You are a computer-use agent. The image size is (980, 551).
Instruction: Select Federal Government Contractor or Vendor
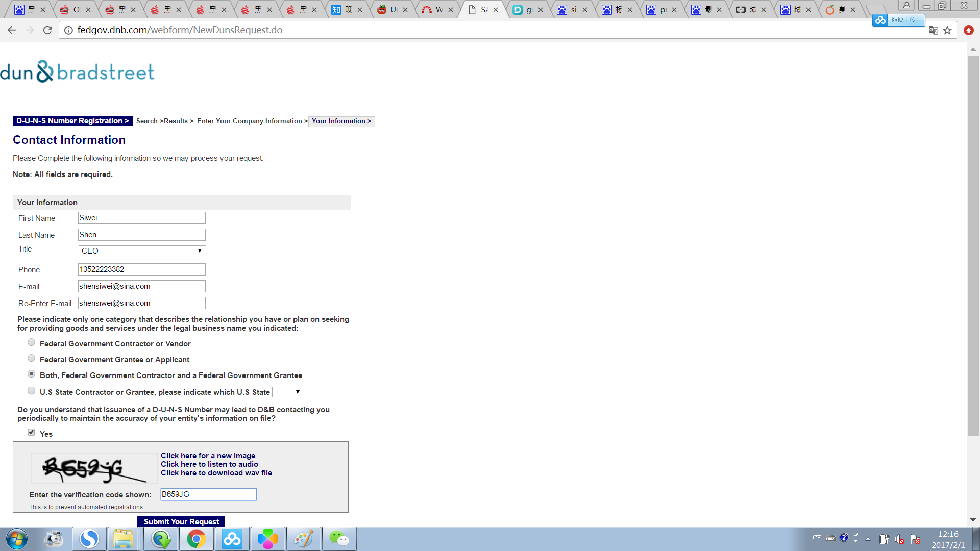(32, 342)
